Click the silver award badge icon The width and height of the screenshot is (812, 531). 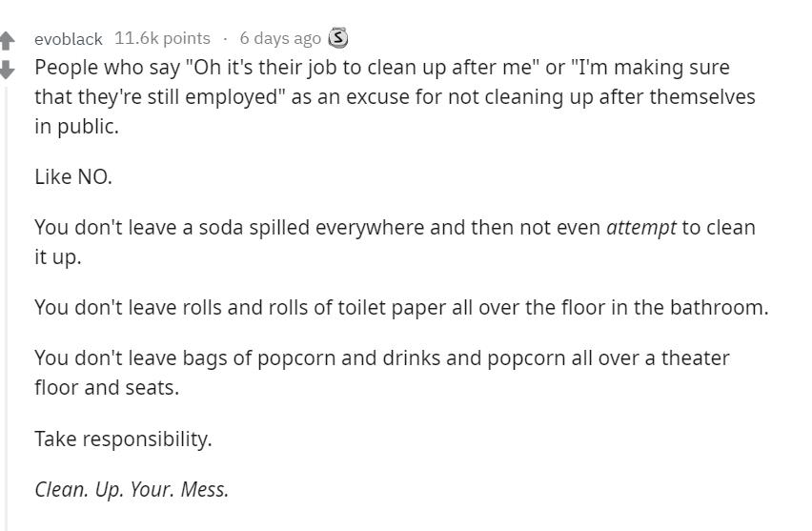[x=337, y=39]
